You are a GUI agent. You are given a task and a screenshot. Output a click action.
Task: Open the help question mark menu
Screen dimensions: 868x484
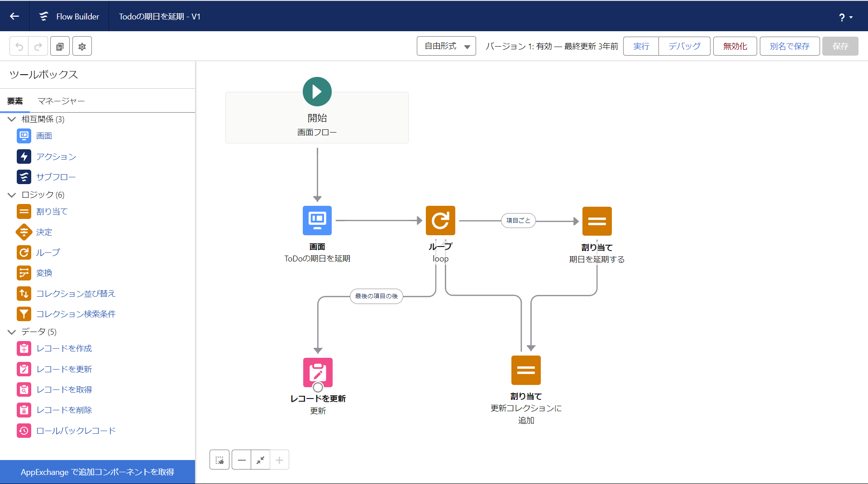click(x=845, y=17)
